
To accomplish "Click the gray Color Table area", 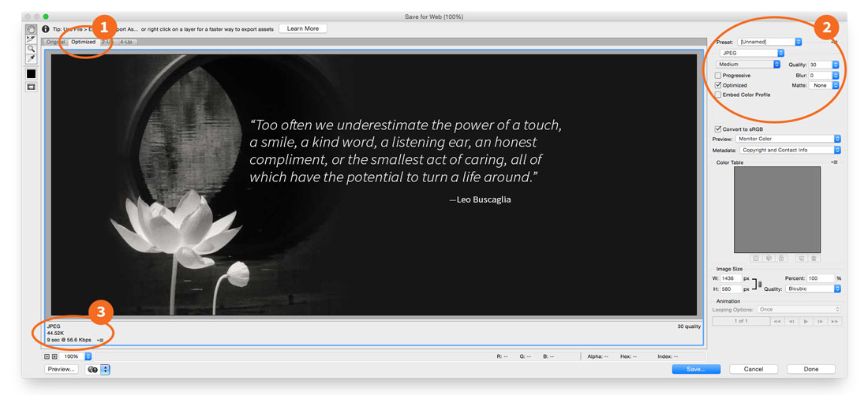I will coord(777,210).
